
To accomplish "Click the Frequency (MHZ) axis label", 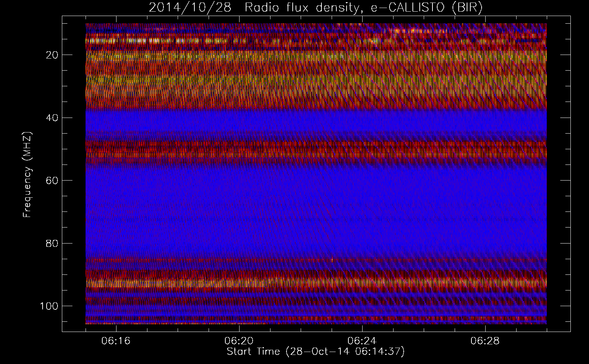I will coord(27,175).
